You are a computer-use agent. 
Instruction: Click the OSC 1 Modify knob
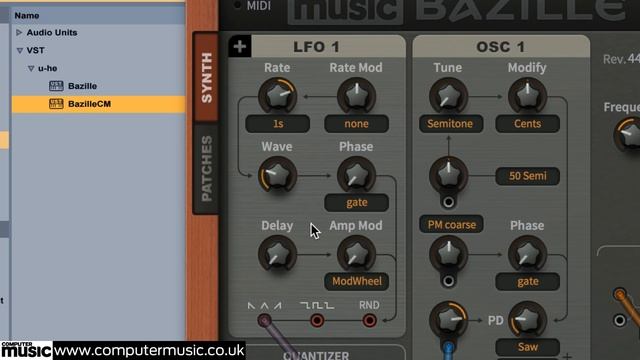click(x=527, y=96)
